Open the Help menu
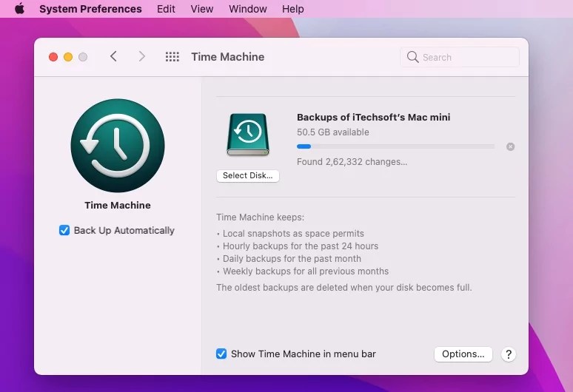The image size is (573, 392). point(292,9)
